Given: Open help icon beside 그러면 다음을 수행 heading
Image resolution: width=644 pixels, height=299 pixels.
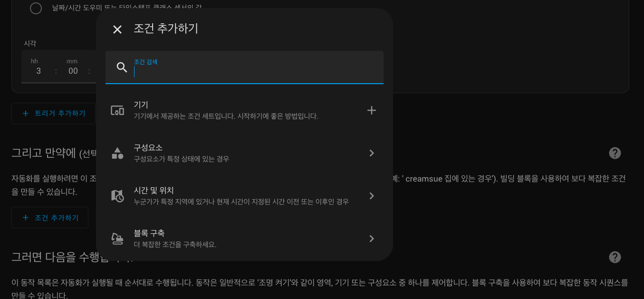Looking at the screenshot, I should 615,257.
